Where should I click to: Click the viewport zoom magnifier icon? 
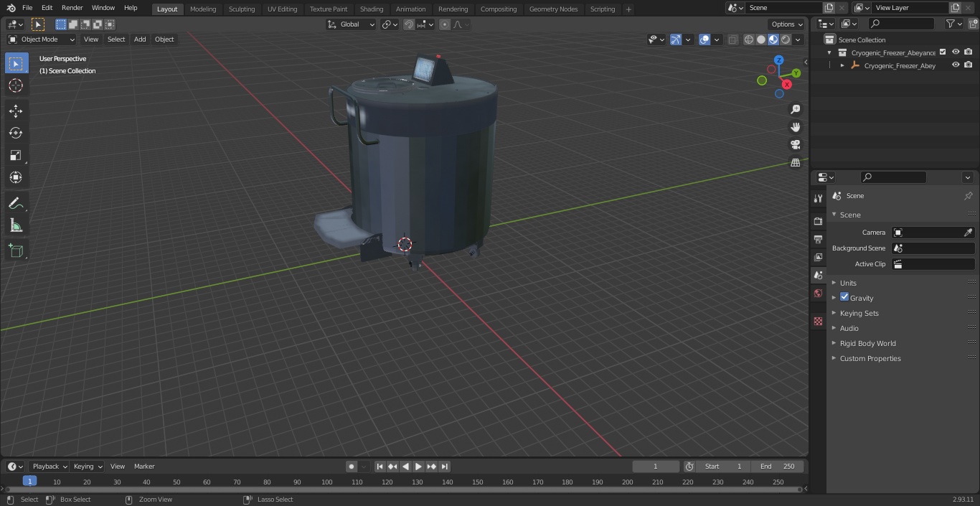[x=795, y=109]
